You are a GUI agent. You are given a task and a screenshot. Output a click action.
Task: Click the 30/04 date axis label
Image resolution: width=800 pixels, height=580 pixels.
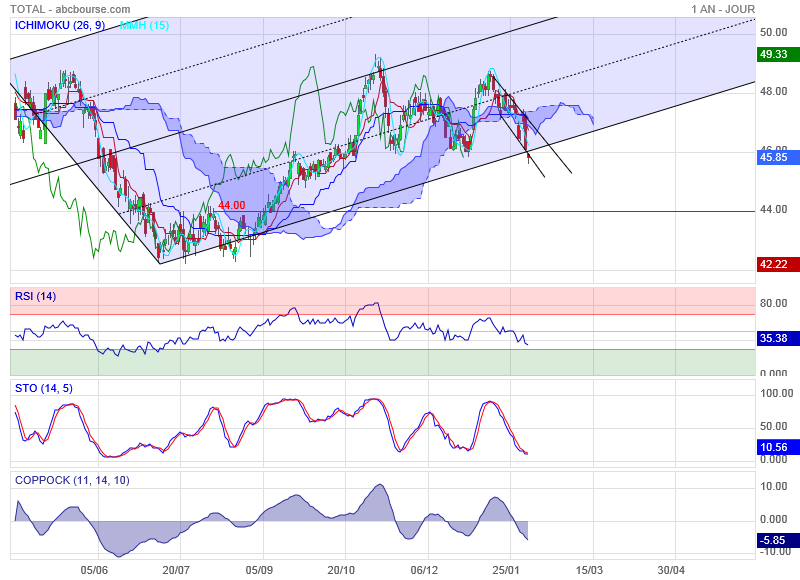coord(671,570)
